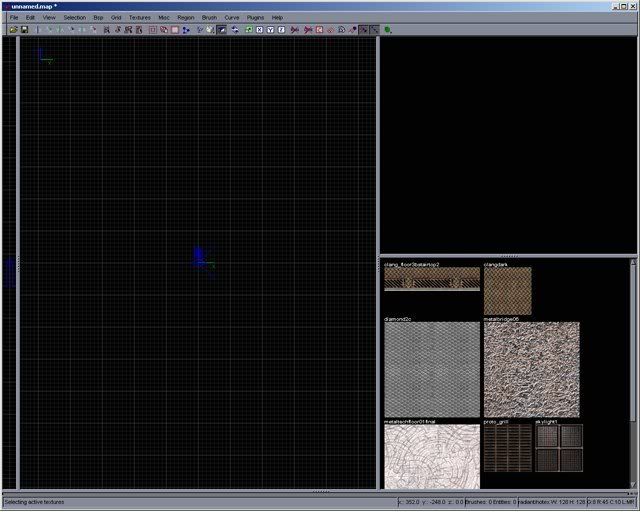Viewport: 640px width, 512px height.
Task: Toggle the X axis scale lock
Action: click(260, 29)
